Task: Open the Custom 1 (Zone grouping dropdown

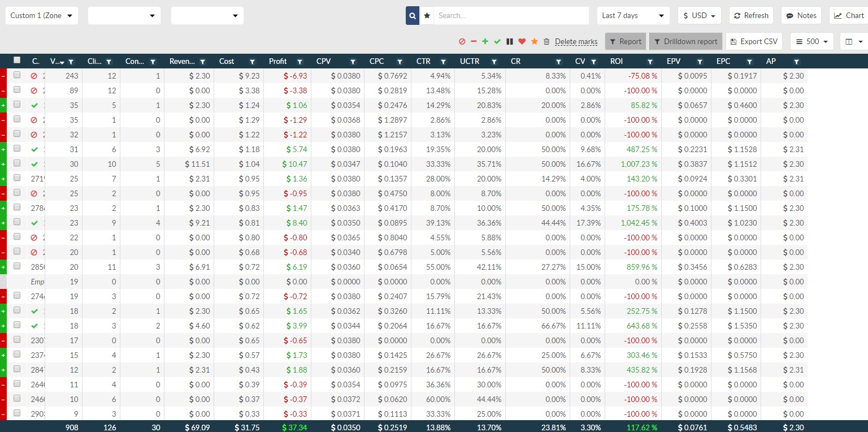Action: pos(42,16)
